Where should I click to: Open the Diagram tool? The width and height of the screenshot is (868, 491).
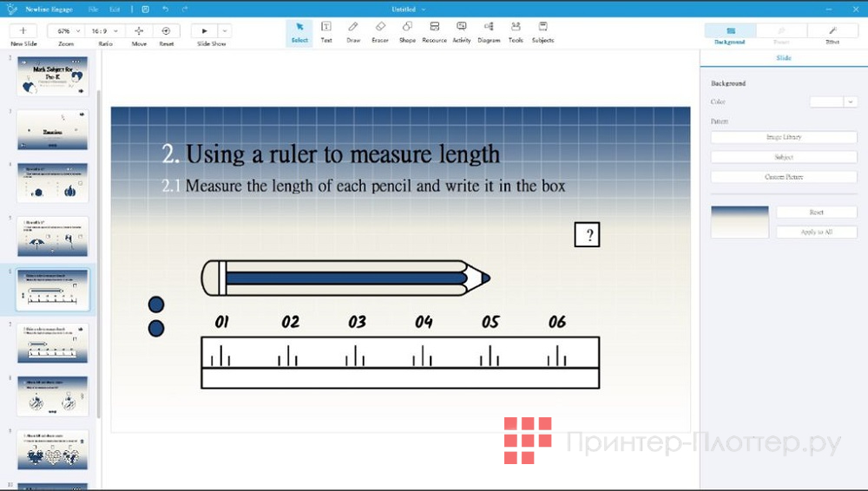pos(489,31)
